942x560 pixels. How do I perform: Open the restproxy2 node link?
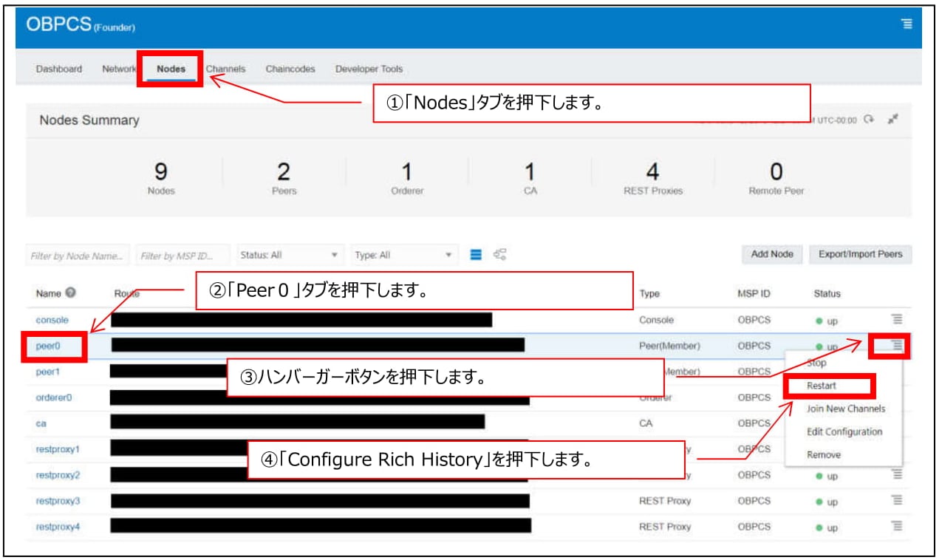(x=58, y=475)
